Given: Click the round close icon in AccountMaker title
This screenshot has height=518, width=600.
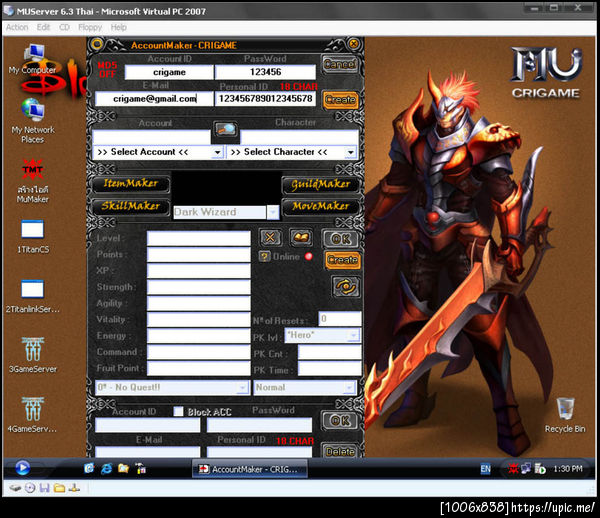Looking at the screenshot, I should [354, 44].
